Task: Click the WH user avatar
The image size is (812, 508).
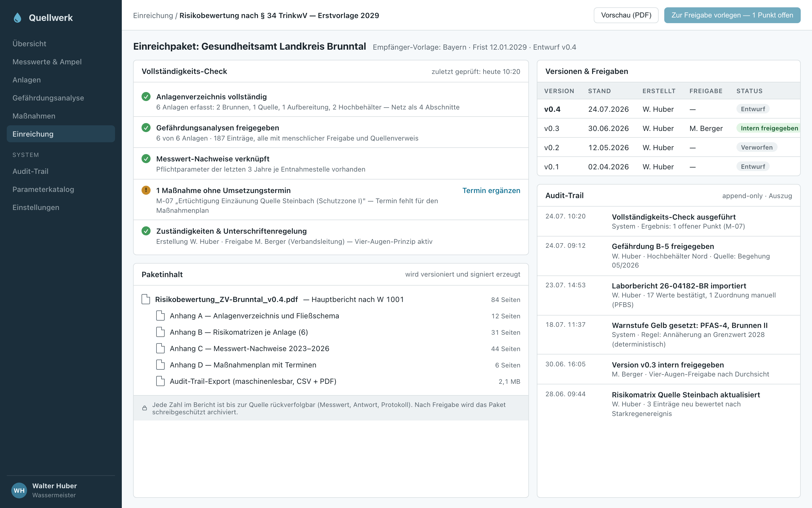Action: pos(19,490)
